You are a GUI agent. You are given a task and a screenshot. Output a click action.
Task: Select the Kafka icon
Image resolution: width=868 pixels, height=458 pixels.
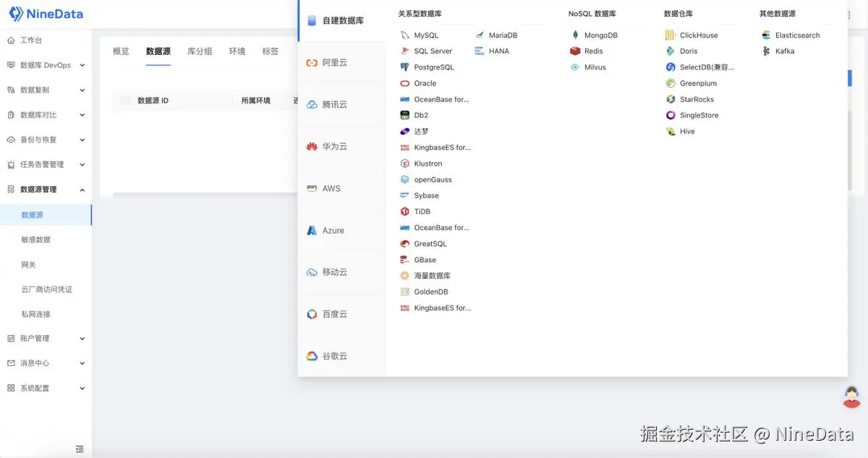(766, 51)
